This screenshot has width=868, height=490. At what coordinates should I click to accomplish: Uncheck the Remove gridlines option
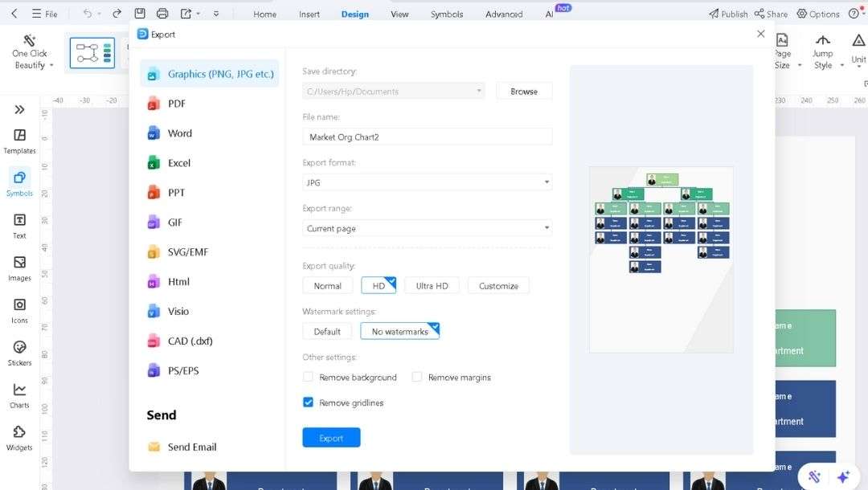(308, 402)
